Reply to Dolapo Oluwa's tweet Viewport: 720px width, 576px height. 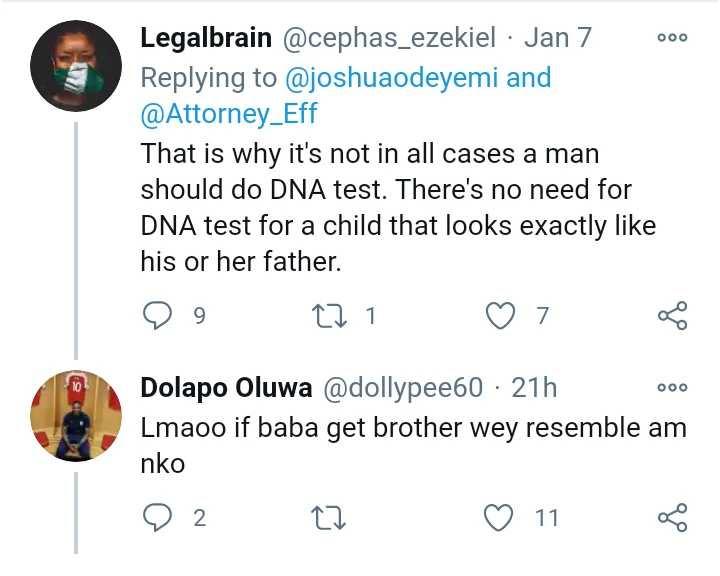tap(158, 517)
